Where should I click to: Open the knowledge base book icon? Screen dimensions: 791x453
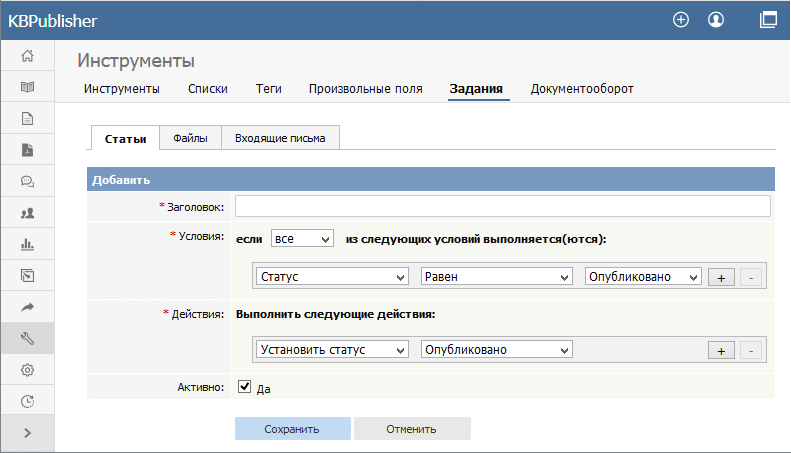(27, 87)
